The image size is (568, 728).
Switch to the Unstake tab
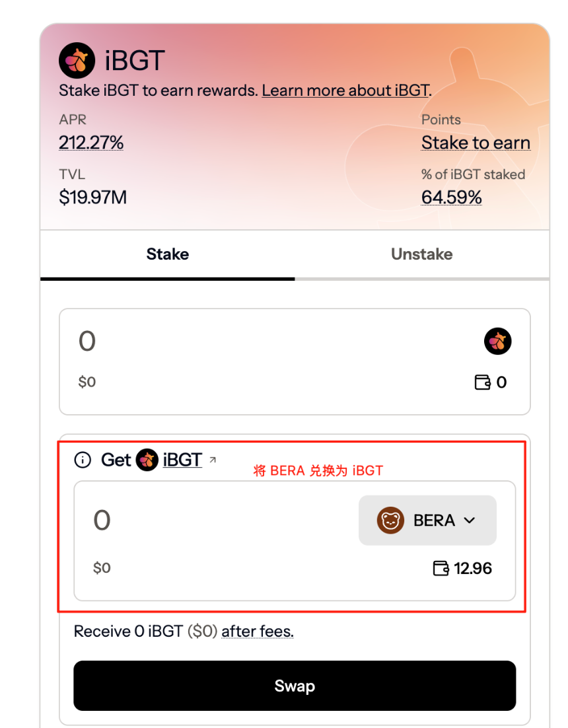point(421,254)
